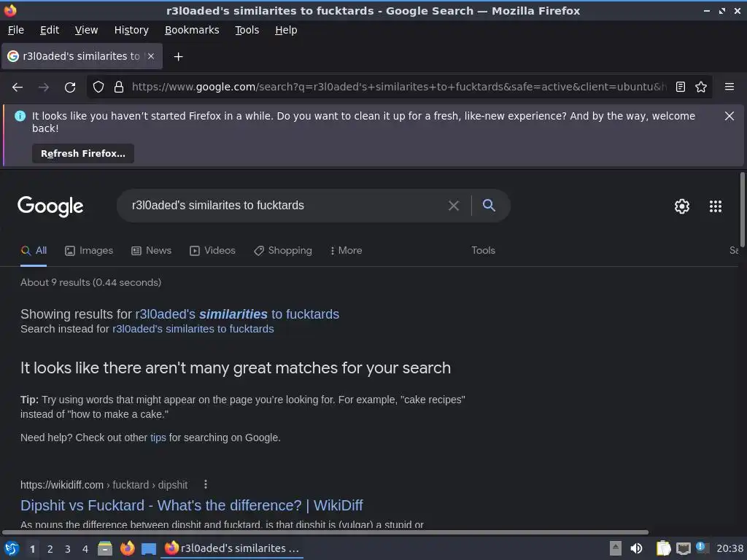
Task: Switch to News search results
Action: click(152, 251)
